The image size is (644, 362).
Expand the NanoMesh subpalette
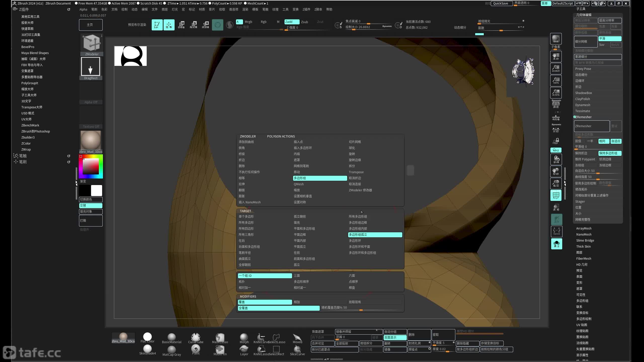pos(584,234)
